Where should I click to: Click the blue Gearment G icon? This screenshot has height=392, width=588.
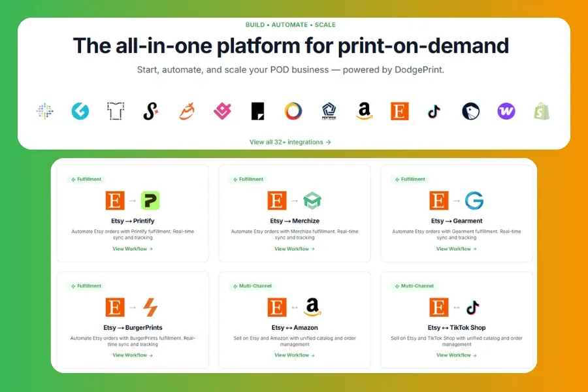(474, 201)
